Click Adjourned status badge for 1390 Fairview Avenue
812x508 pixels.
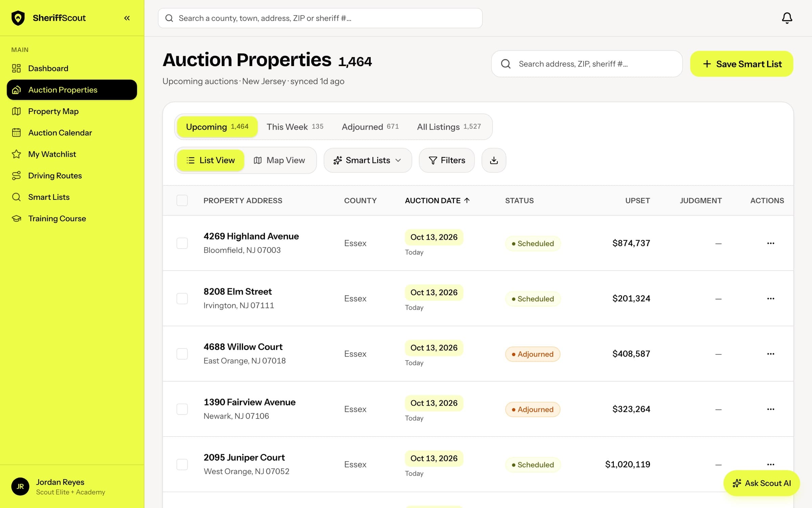pos(533,409)
